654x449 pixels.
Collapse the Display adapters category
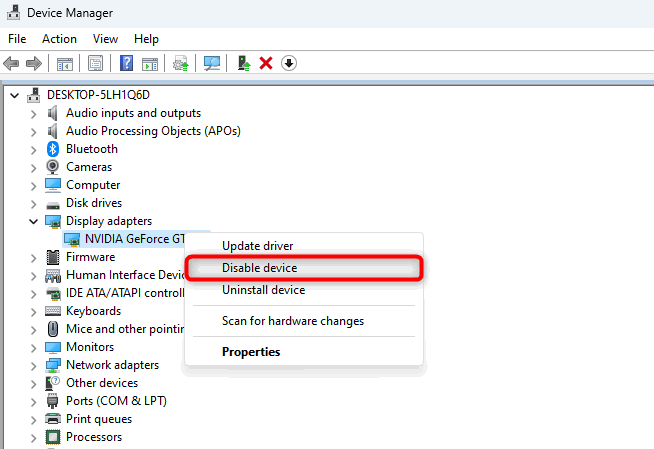click(33, 221)
